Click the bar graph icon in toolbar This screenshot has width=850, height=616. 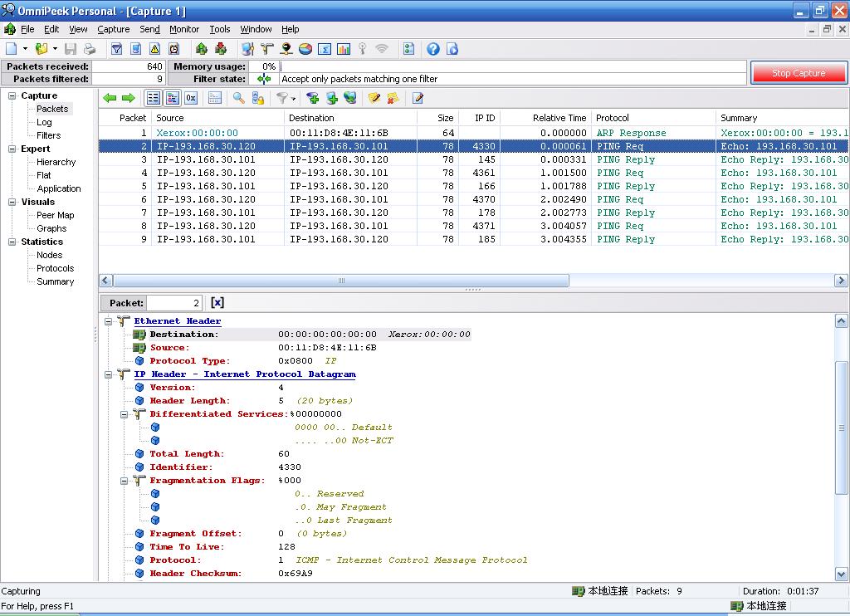pyautogui.click(x=343, y=50)
